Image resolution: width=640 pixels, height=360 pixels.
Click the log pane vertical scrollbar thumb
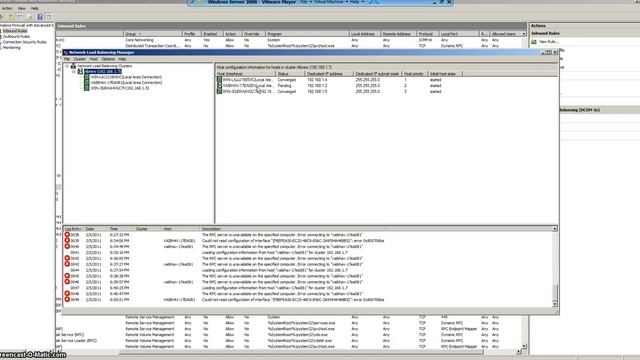555,292
